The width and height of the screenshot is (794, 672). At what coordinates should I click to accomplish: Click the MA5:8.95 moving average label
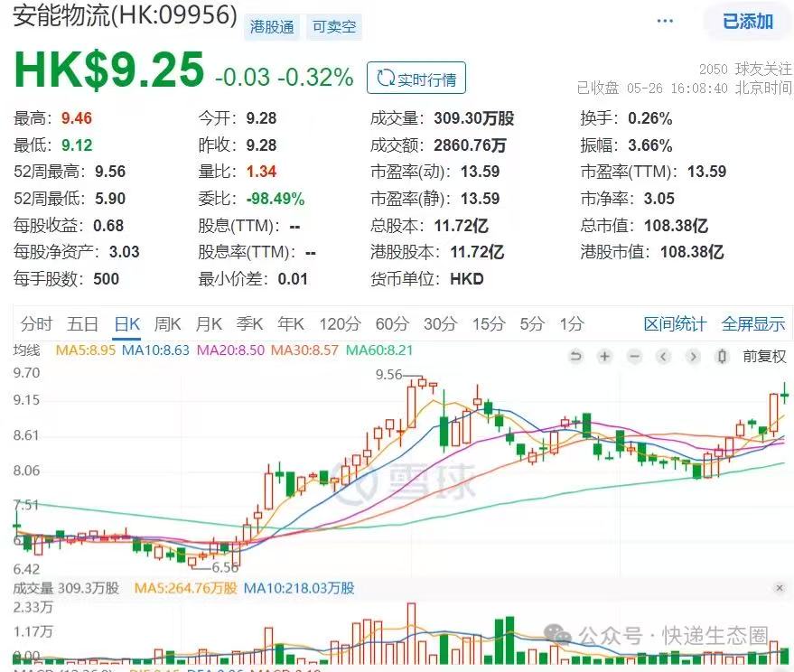[86, 350]
